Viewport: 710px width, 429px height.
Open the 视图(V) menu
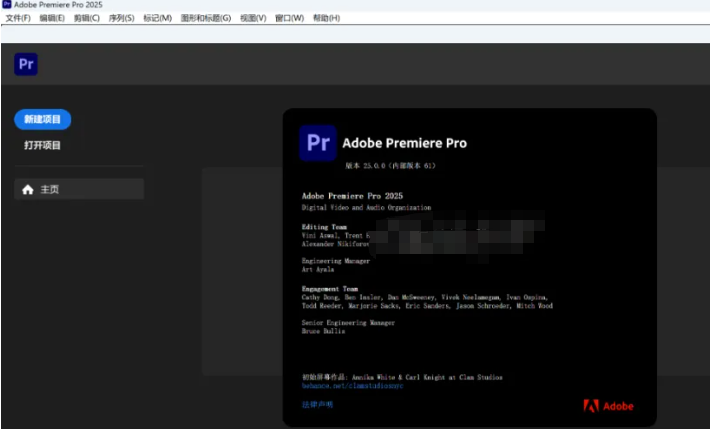(253, 18)
